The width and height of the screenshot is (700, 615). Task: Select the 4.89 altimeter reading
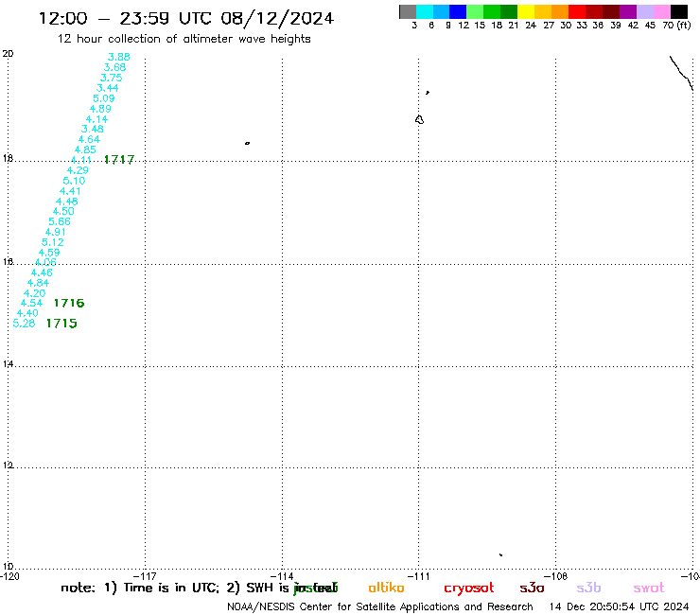tap(100, 109)
